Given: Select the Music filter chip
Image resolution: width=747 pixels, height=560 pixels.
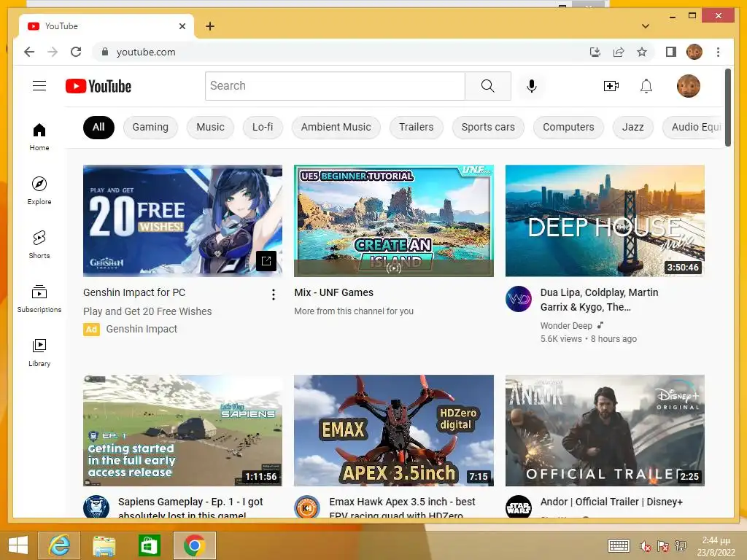Looking at the screenshot, I should tap(210, 127).
